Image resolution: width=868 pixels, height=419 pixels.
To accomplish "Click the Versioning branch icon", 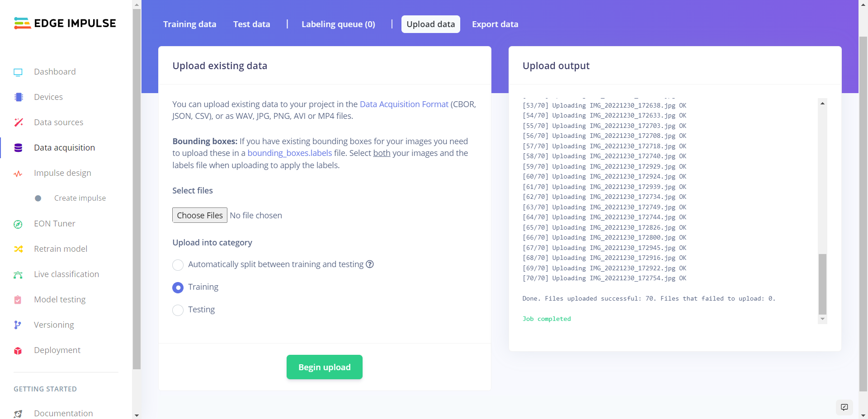I will point(18,325).
